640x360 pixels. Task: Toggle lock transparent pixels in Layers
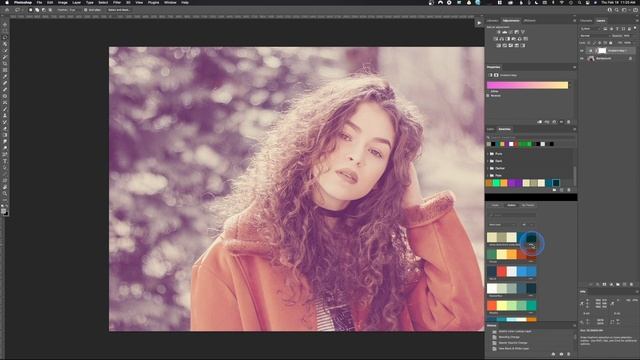[x=589, y=43]
